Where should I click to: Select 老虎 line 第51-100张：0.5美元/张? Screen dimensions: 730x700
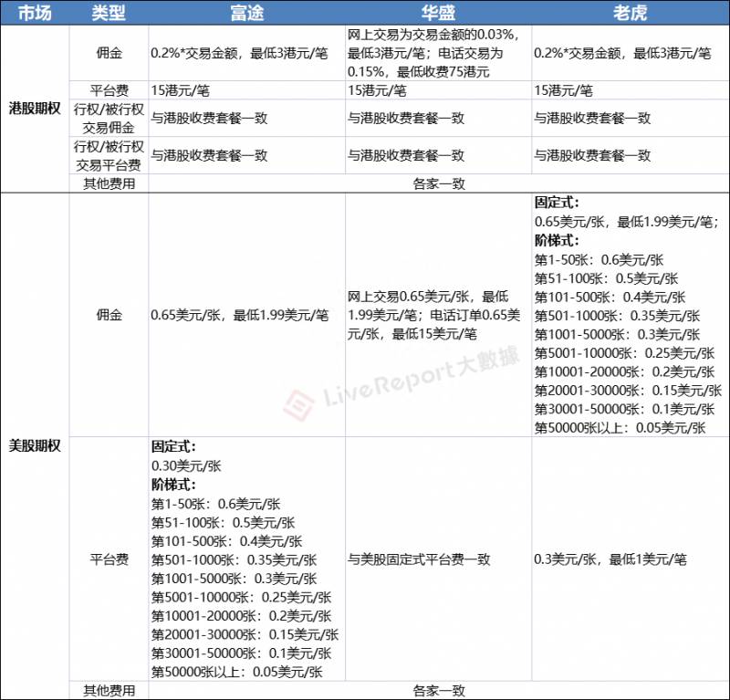click(606, 278)
